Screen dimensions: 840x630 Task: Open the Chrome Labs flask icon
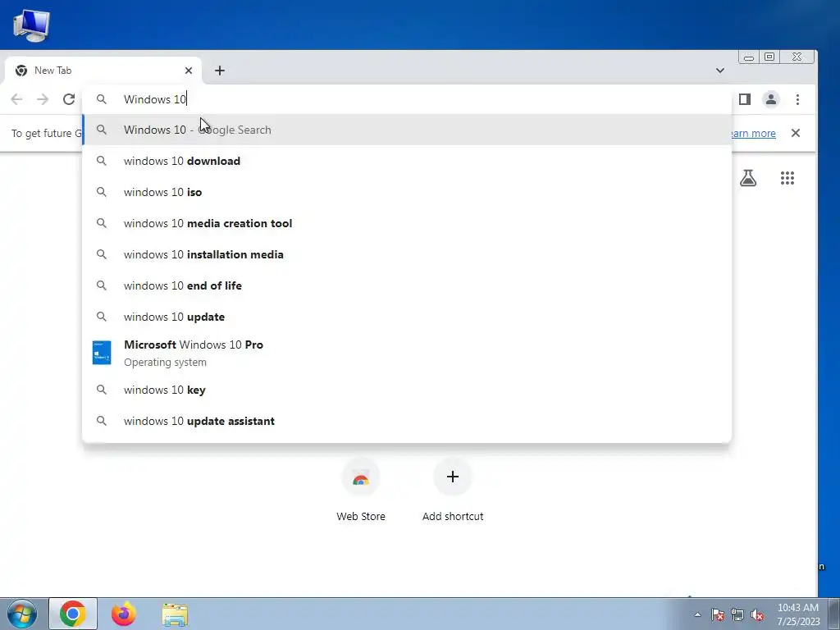pyautogui.click(x=748, y=178)
